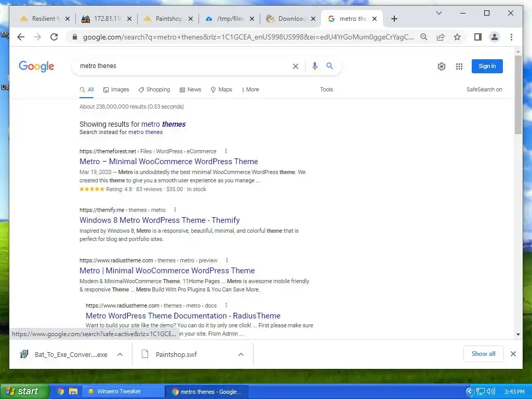Viewport: 532px width, 399px height.
Task: Click Show all downloads button
Action: coord(483,354)
